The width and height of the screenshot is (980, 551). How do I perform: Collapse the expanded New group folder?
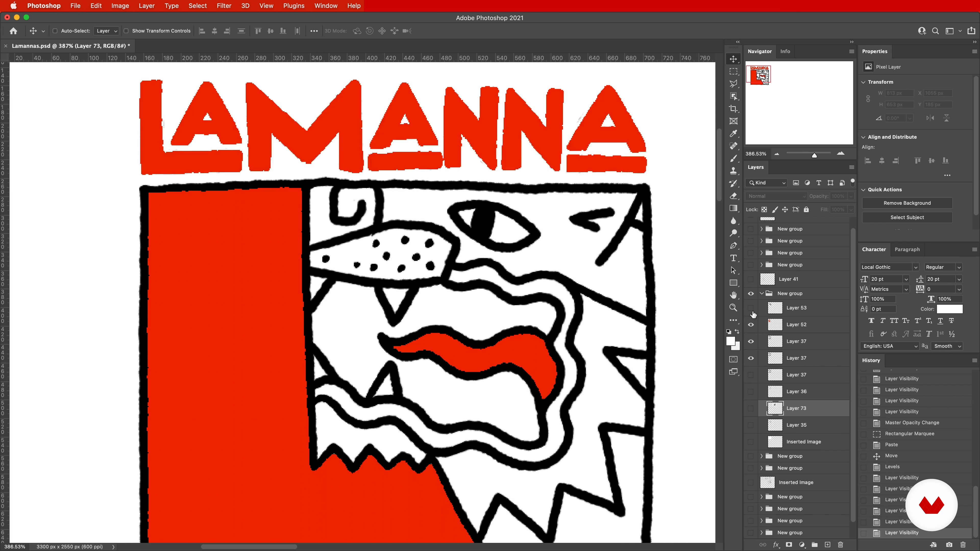pyautogui.click(x=762, y=294)
